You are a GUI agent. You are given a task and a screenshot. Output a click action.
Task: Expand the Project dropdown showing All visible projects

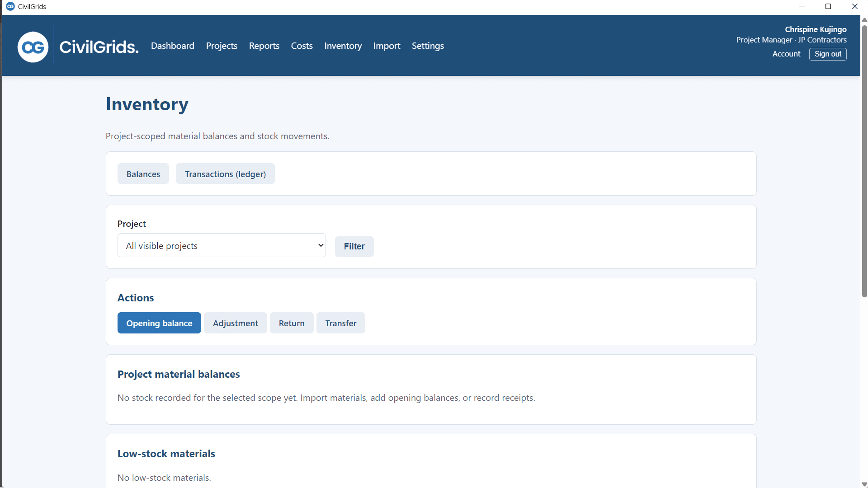pyautogui.click(x=222, y=245)
